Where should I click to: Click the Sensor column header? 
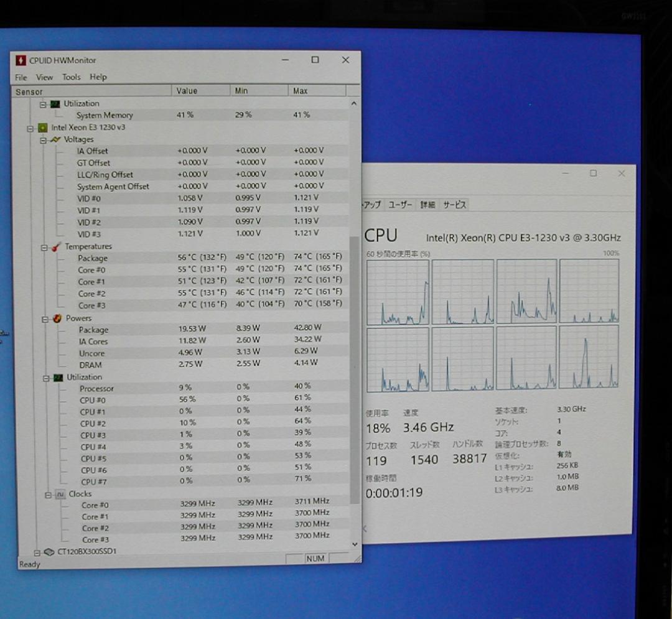[x=91, y=91]
